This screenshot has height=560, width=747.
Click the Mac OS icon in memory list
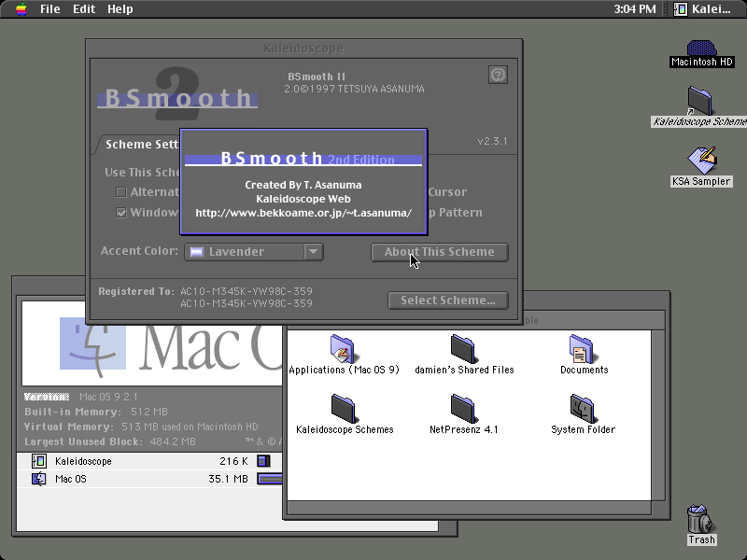coord(38,479)
